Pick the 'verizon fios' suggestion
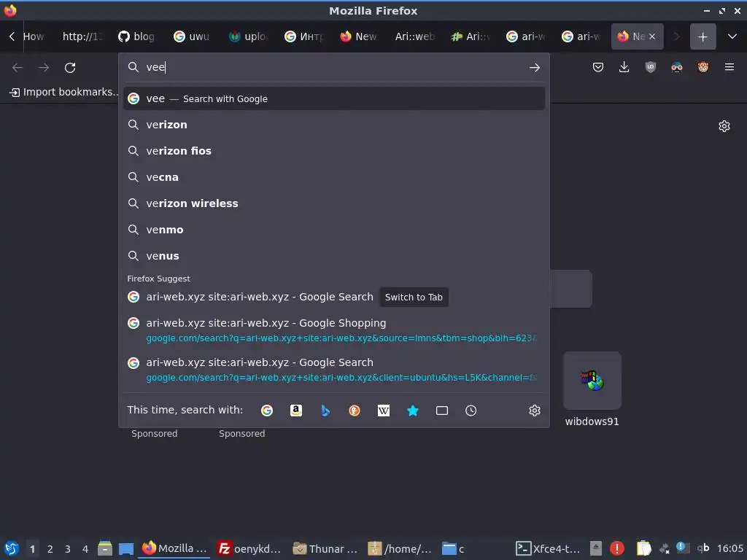This screenshot has width=747, height=560. (334, 151)
